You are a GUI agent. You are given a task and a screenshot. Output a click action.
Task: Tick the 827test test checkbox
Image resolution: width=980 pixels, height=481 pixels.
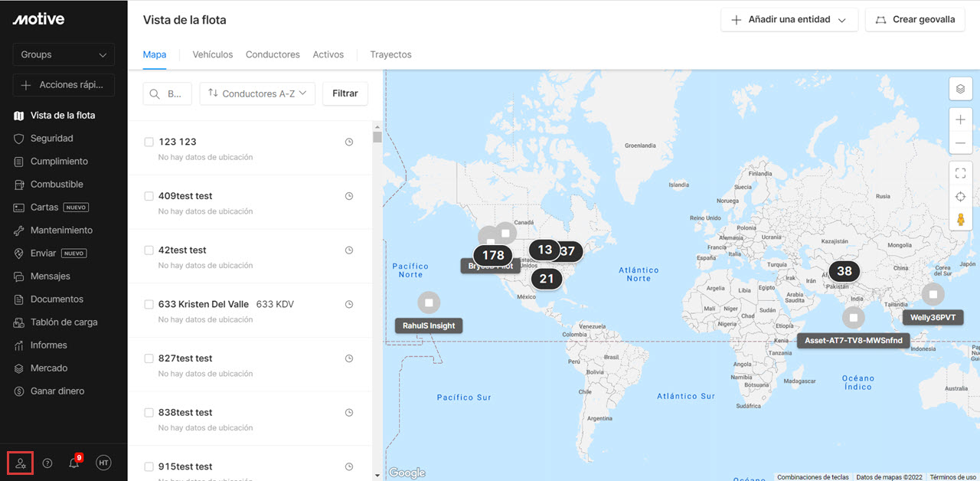click(149, 358)
